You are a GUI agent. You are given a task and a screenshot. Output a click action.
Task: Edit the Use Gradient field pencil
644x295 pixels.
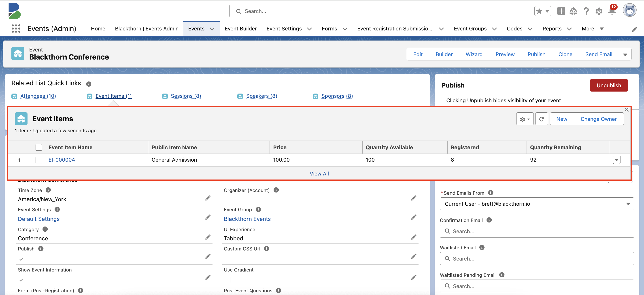[414, 277]
